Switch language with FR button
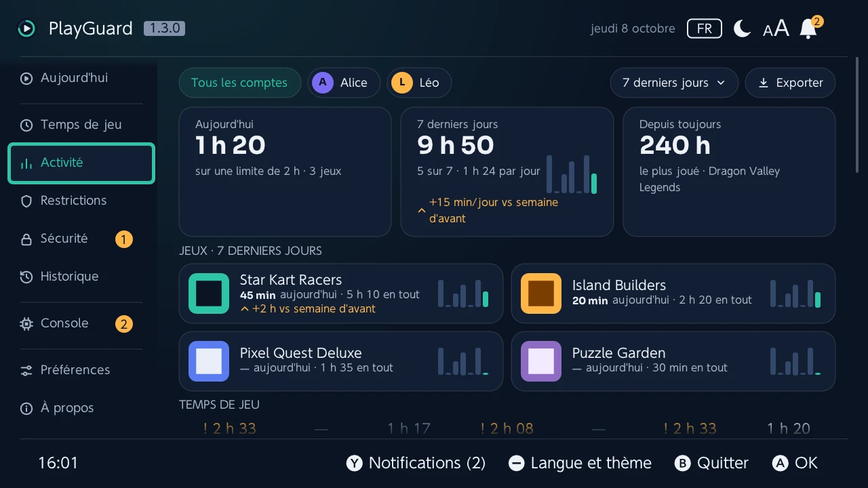The width and height of the screenshot is (868, 488). pos(705,28)
